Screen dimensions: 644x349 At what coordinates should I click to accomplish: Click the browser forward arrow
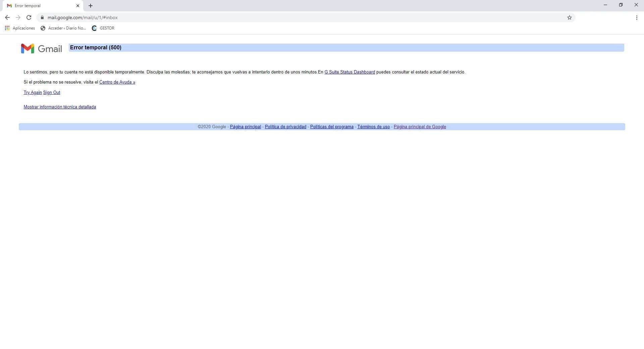coord(18,17)
